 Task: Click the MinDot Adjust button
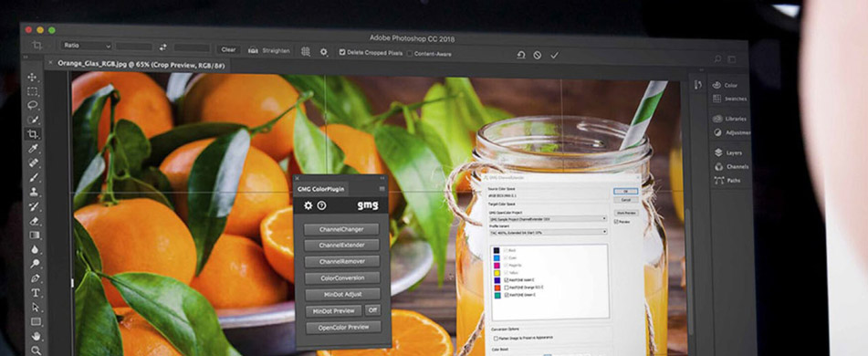(342, 295)
